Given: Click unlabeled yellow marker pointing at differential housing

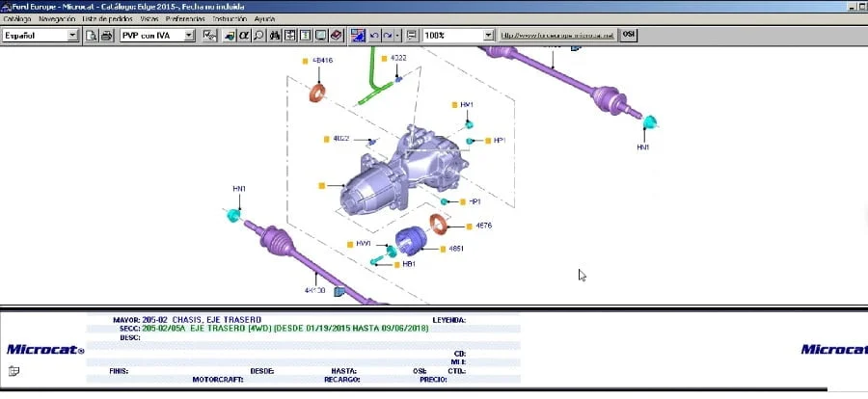Looking at the screenshot, I should point(321,185).
